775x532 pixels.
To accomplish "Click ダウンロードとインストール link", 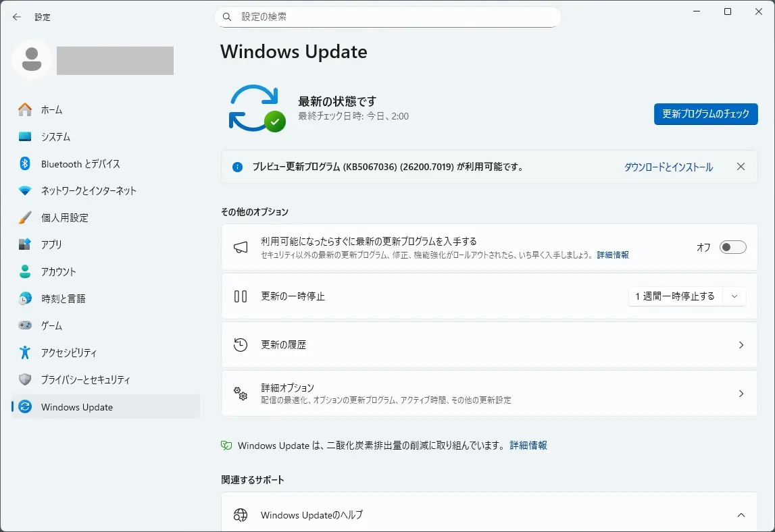I will [668, 167].
